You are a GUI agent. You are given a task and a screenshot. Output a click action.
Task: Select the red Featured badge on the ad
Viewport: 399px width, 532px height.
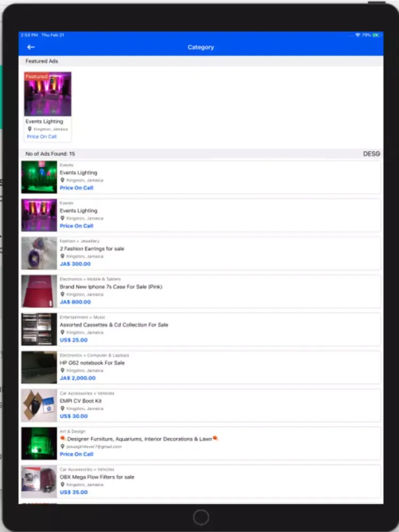[x=36, y=76]
